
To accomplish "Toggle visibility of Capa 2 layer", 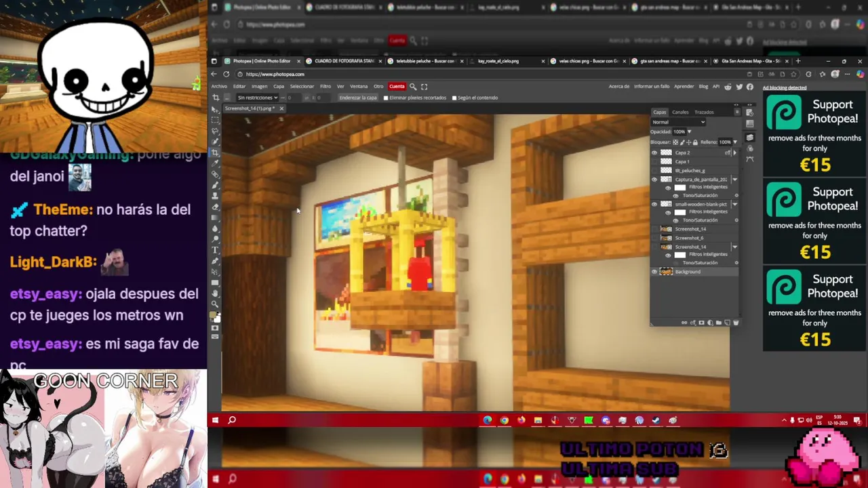I will 654,152.
